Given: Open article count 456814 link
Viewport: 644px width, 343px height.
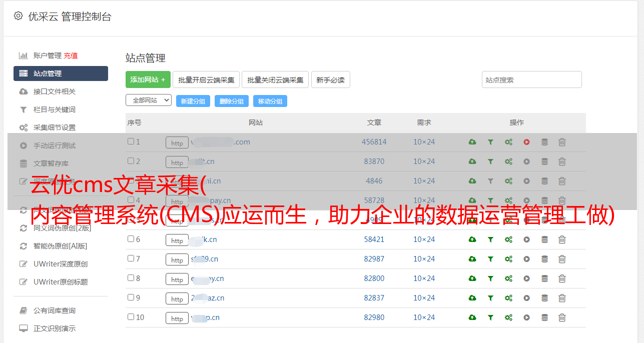Looking at the screenshot, I should (x=374, y=142).
